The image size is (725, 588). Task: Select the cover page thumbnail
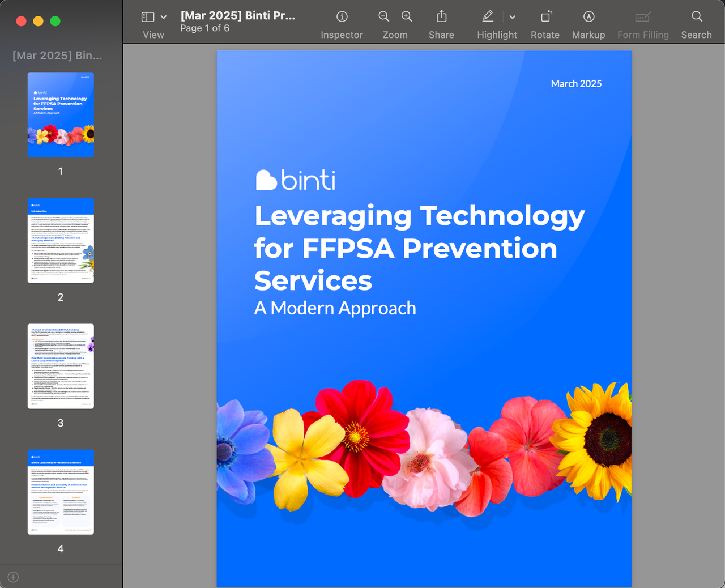click(61, 114)
